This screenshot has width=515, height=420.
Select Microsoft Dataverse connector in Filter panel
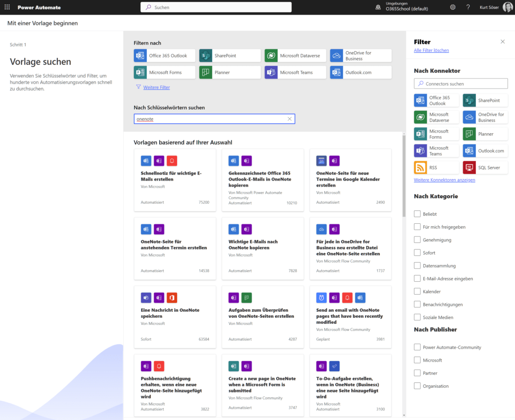436,117
